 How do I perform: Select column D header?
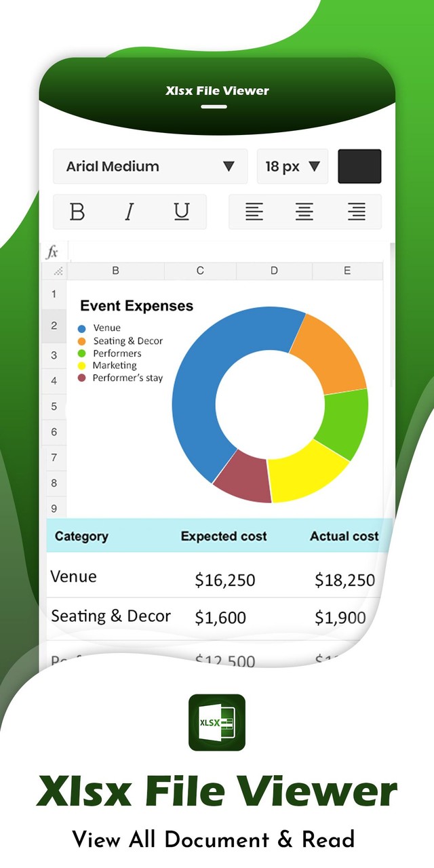[x=274, y=271]
